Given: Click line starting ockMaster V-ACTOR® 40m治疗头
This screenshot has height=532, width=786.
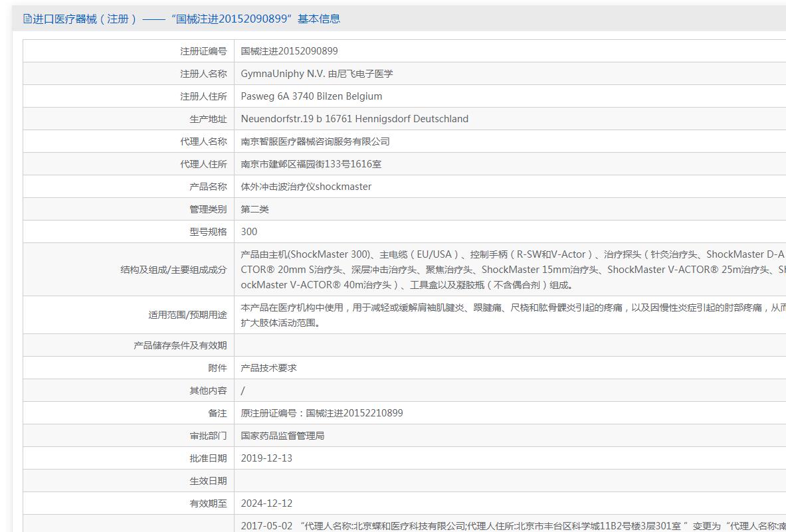Looking at the screenshot, I should pyautogui.click(x=407, y=286).
